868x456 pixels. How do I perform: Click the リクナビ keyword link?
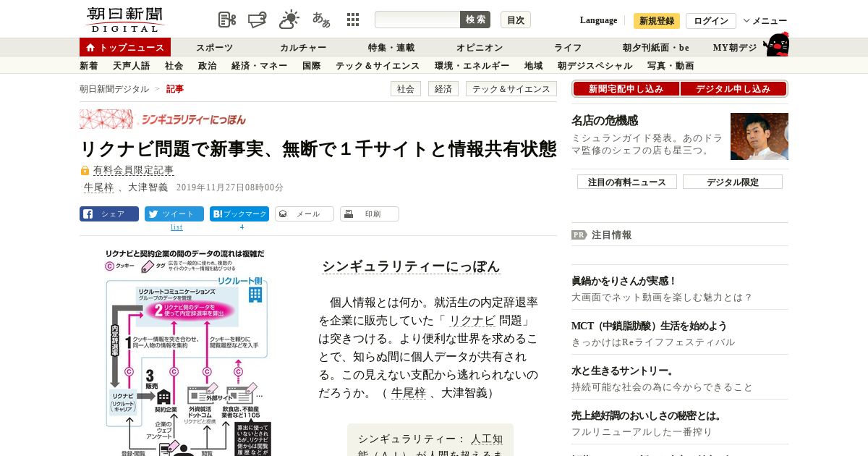tap(472, 320)
